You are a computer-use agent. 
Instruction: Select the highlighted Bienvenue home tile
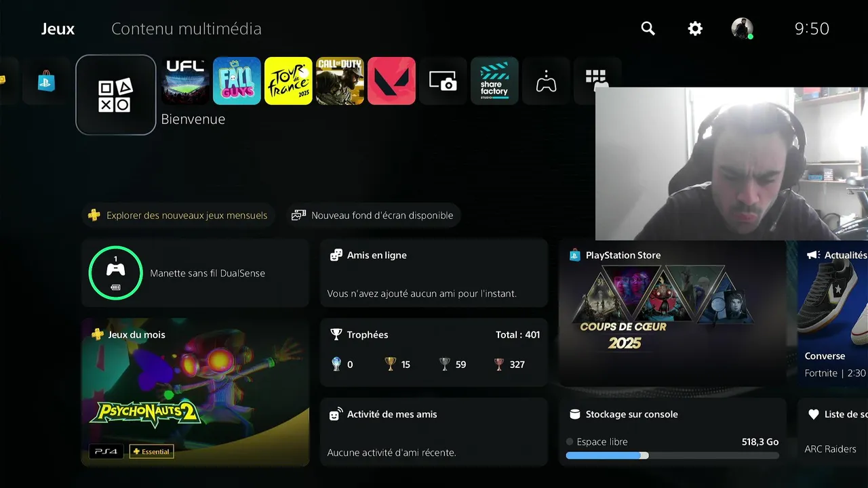(116, 95)
